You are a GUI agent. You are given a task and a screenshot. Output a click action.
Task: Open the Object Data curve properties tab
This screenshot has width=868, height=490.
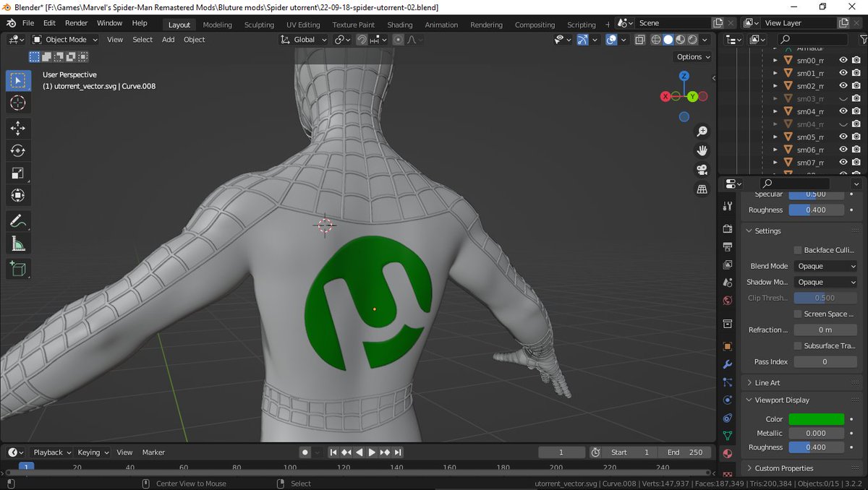pos(728,436)
